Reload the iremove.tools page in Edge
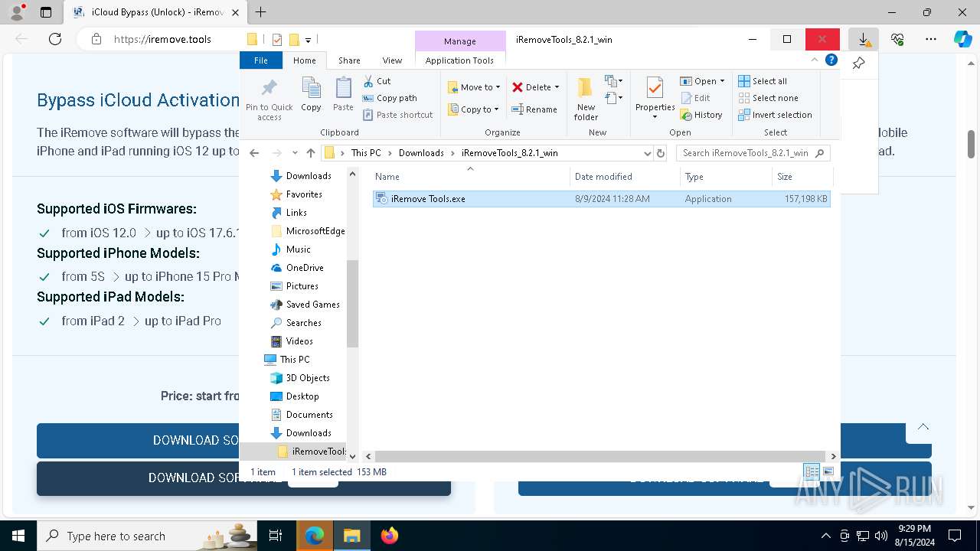 point(55,39)
